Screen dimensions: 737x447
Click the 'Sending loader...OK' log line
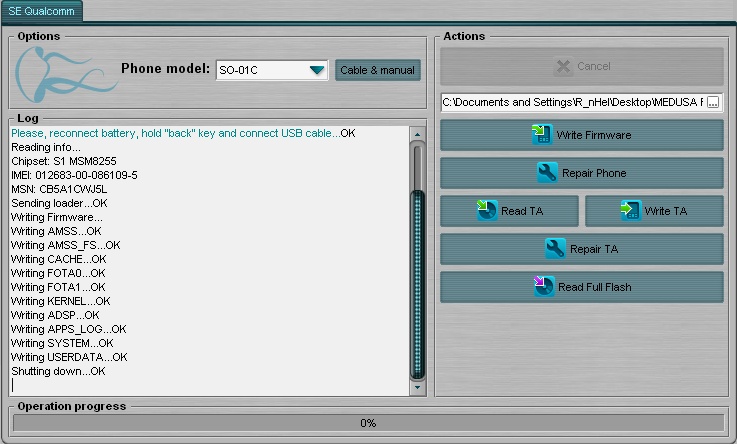click(x=59, y=203)
